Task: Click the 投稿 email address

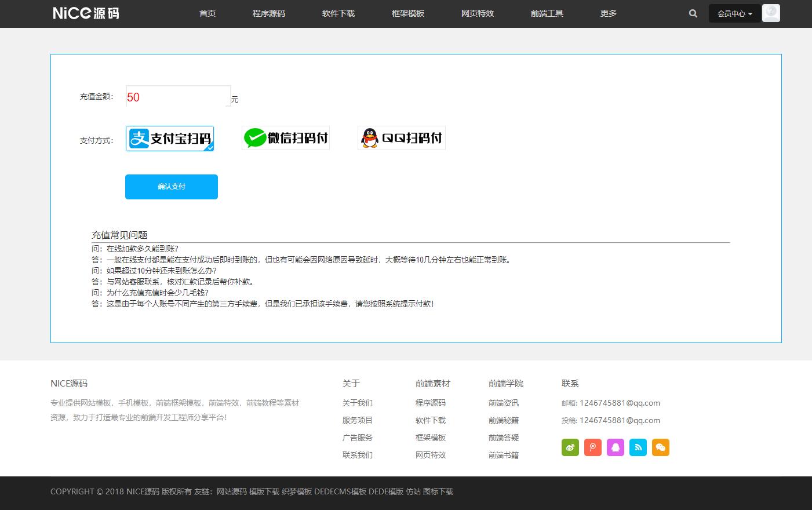Action: (620, 420)
